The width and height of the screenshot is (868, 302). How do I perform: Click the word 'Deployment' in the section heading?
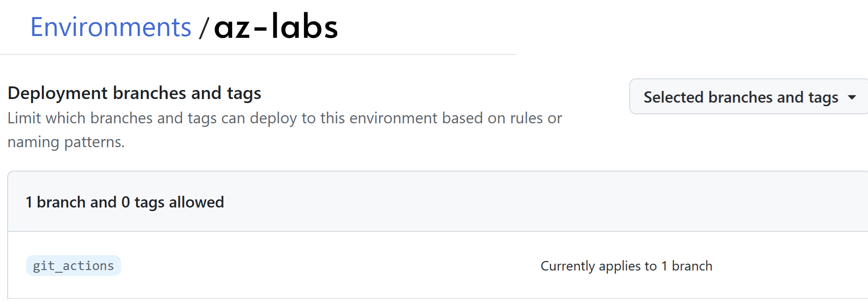coord(58,93)
